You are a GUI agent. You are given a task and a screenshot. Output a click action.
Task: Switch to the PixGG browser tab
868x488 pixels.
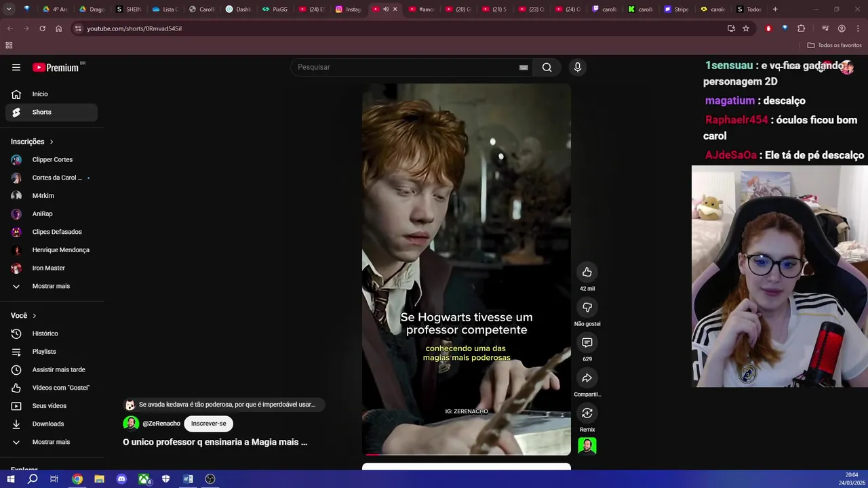(275, 9)
